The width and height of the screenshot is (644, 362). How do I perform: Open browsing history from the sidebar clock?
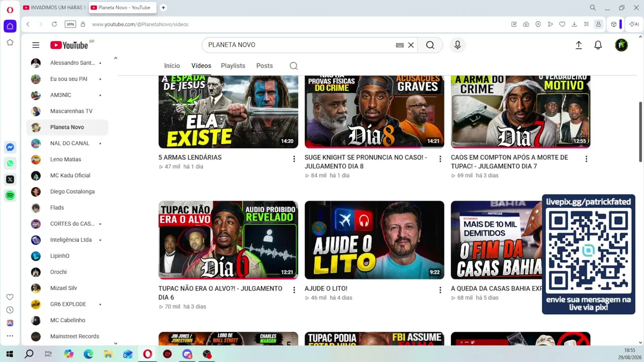click(x=10, y=310)
